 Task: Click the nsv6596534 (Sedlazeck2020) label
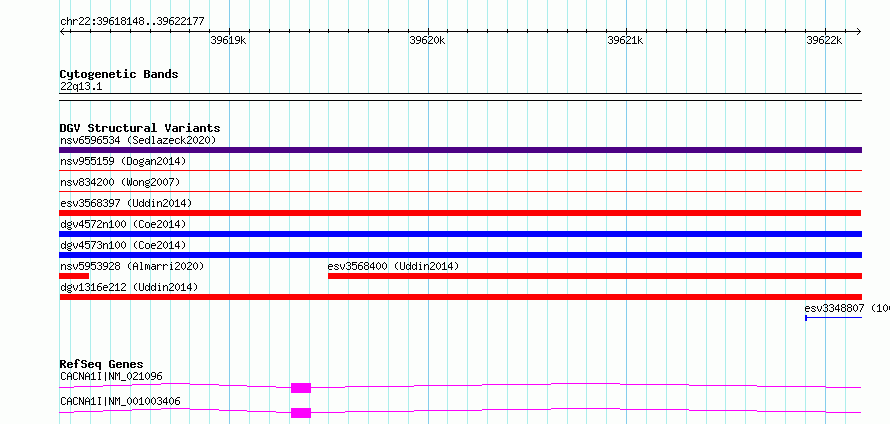point(138,140)
